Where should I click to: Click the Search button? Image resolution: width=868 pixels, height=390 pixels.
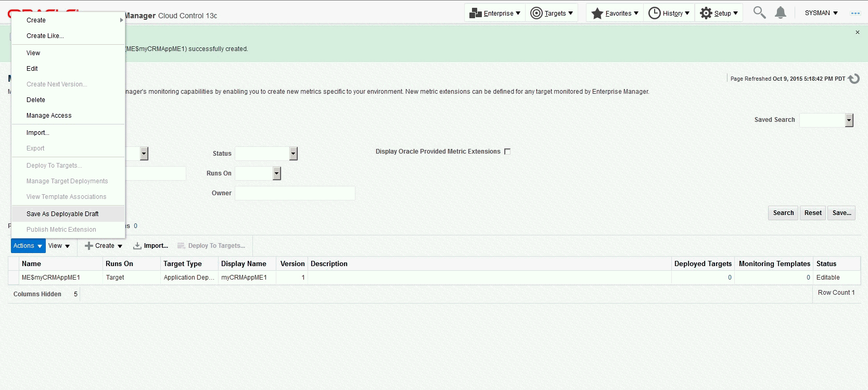(783, 213)
